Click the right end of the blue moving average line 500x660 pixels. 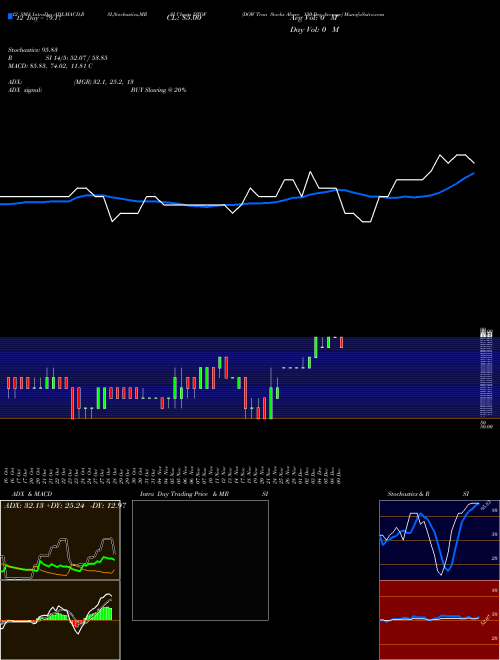474,173
